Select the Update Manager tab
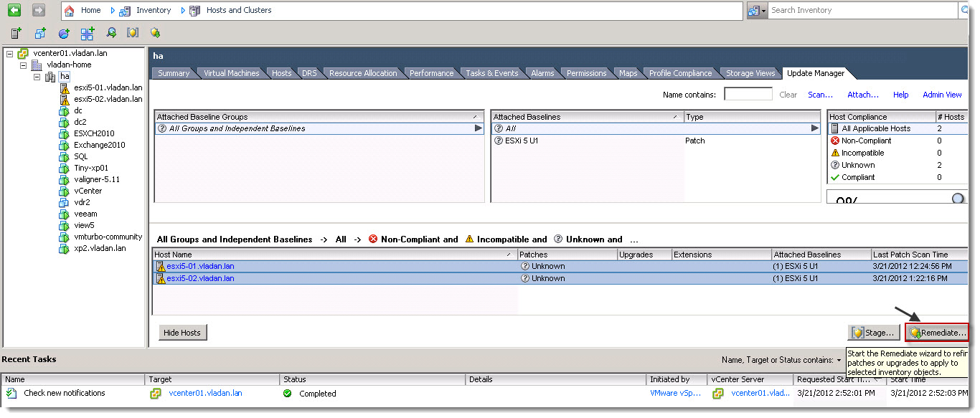 coord(816,73)
